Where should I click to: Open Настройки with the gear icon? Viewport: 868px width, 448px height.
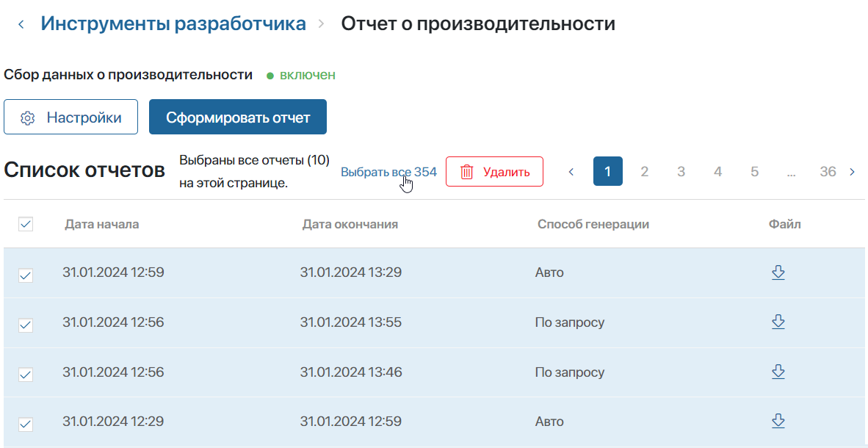click(70, 117)
